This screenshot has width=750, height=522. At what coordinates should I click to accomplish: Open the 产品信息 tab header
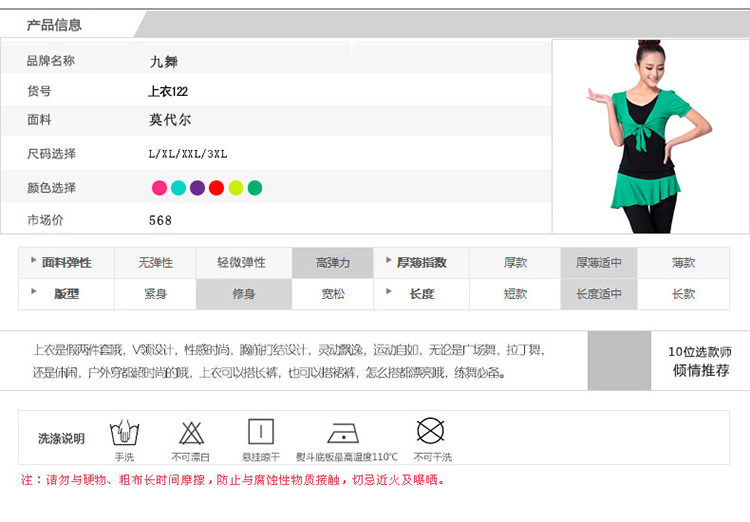coord(54,25)
